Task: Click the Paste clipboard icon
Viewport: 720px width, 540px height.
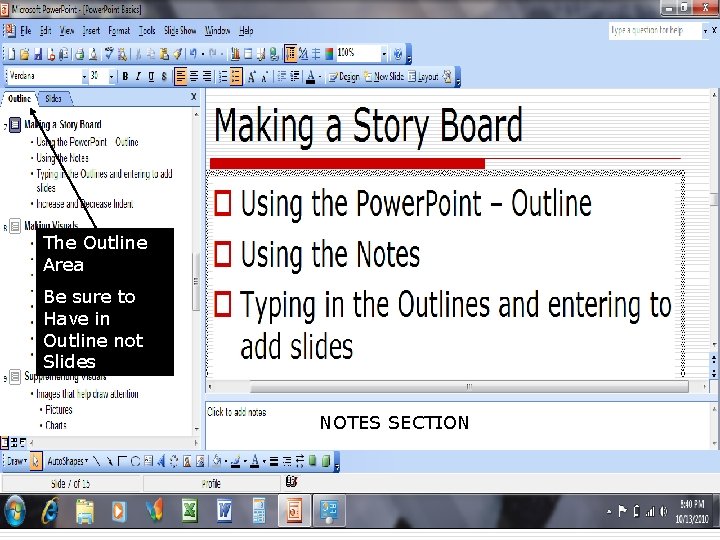Action: coord(164,54)
